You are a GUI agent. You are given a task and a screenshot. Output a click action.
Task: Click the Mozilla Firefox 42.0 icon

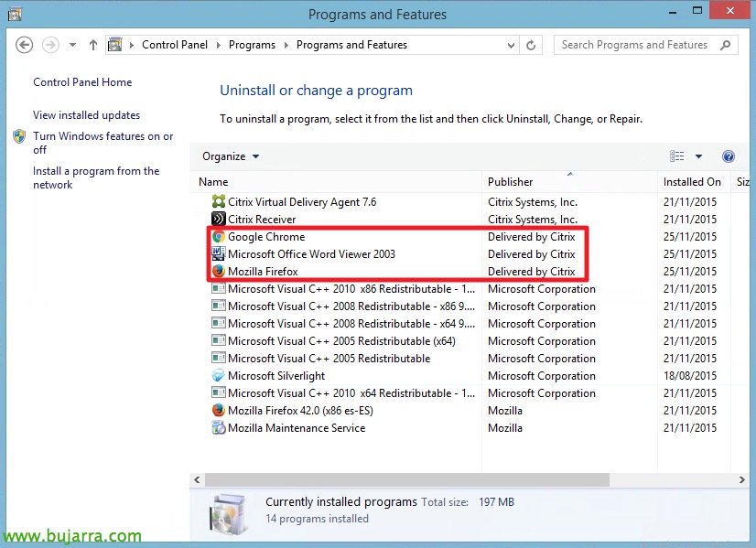(x=219, y=410)
